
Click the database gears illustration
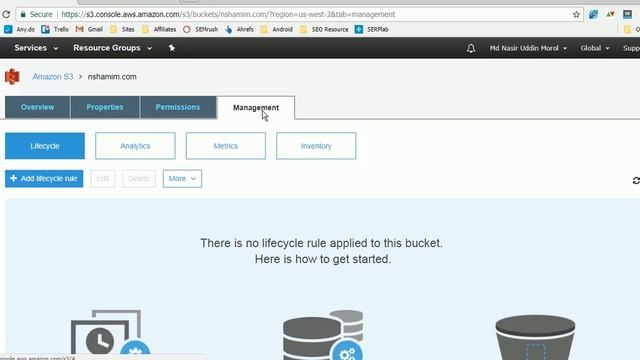[323, 335]
